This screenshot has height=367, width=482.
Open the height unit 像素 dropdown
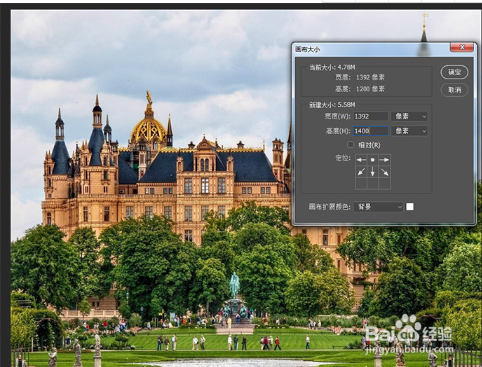click(409, 131)
